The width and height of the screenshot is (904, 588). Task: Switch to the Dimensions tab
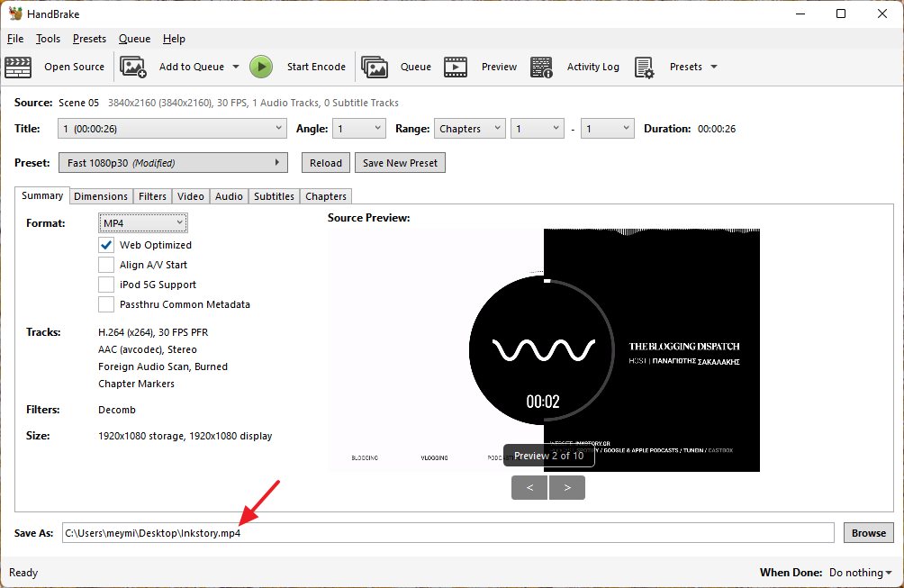(x=101, y=196)
